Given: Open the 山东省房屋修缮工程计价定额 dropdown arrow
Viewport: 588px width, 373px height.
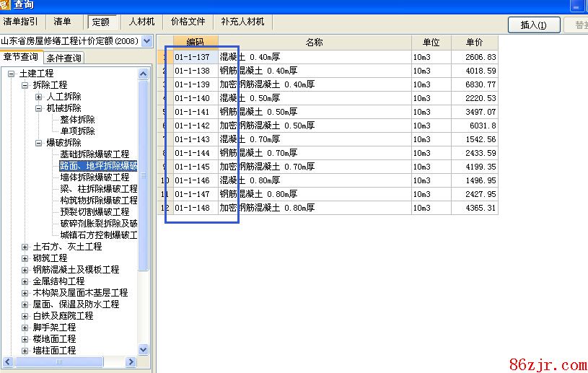Looking at the screenshot, I should [x=147, y=42].
